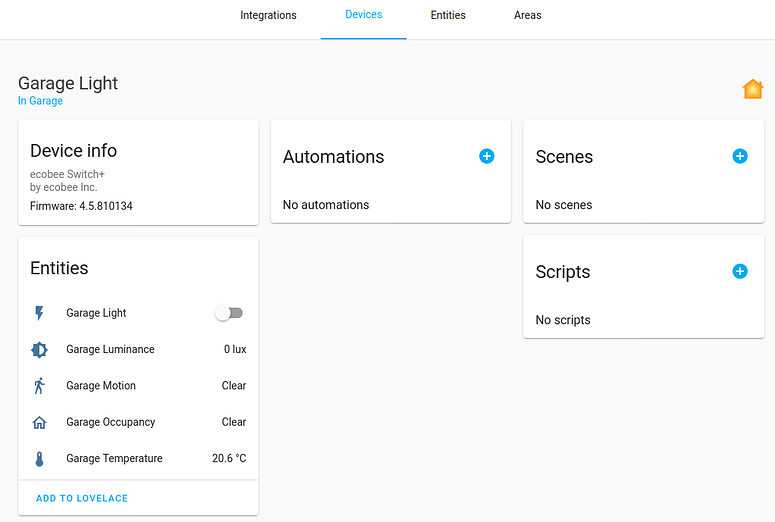Click the orange HomeKit house icon
This screenshot has width=775, height=522.
[x=753, y=89]
